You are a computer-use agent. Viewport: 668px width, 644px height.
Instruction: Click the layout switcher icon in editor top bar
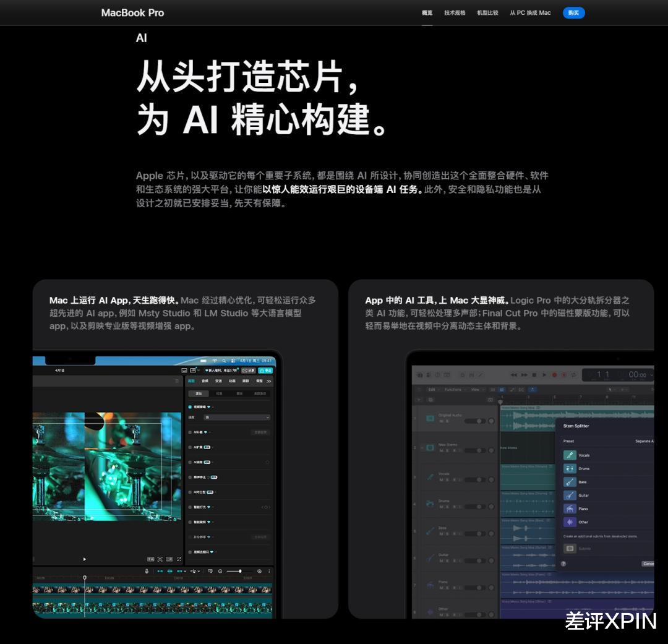point(193,370)
